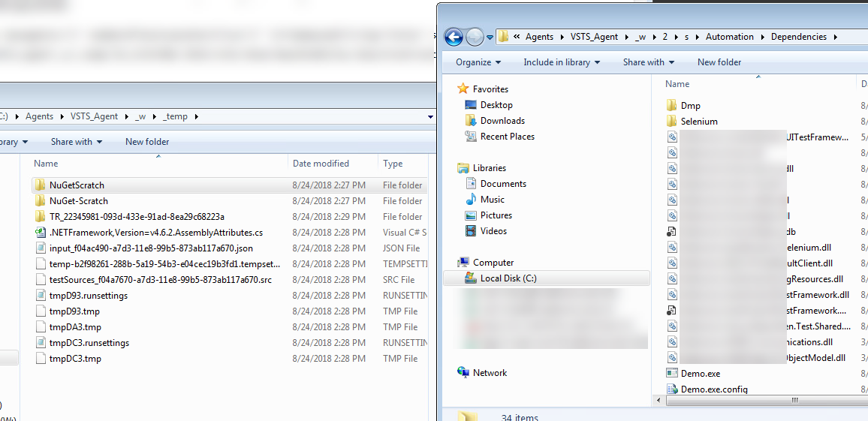This screenshot has width=868, height=421.
Task: Open the recent locations dropdown beside the Forward arrow
Action: (x=490, y=38)
